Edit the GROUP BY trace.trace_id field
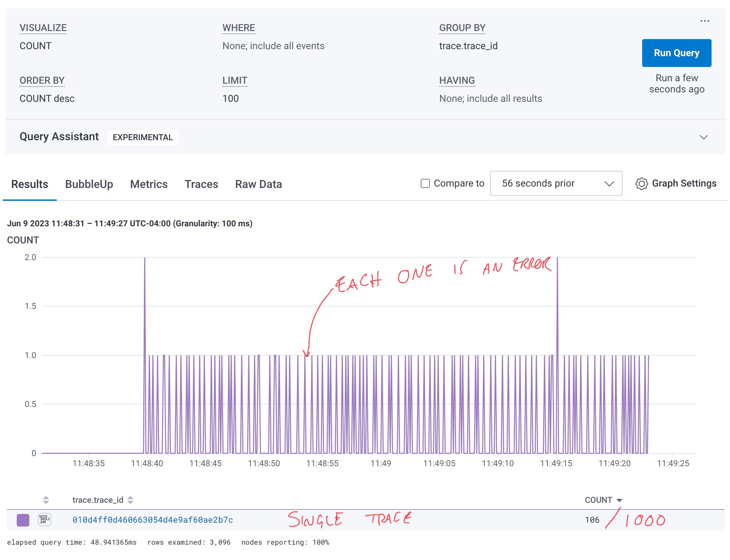This screenshot has width=730, height=560. pos(468,46)
